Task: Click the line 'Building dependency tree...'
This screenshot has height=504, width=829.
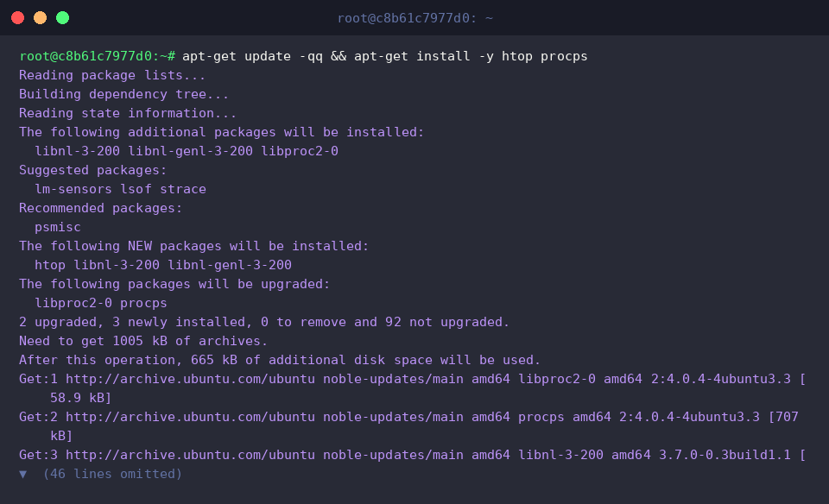Action: click(123, 94)
